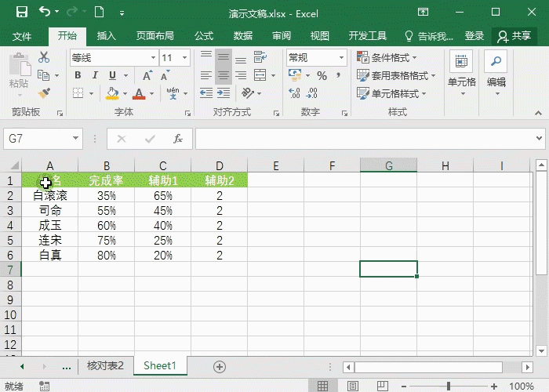The height and width of the screenshot is (392, 549).
Task: Apply yellow fill color to the cell
Action: (112, 93)
